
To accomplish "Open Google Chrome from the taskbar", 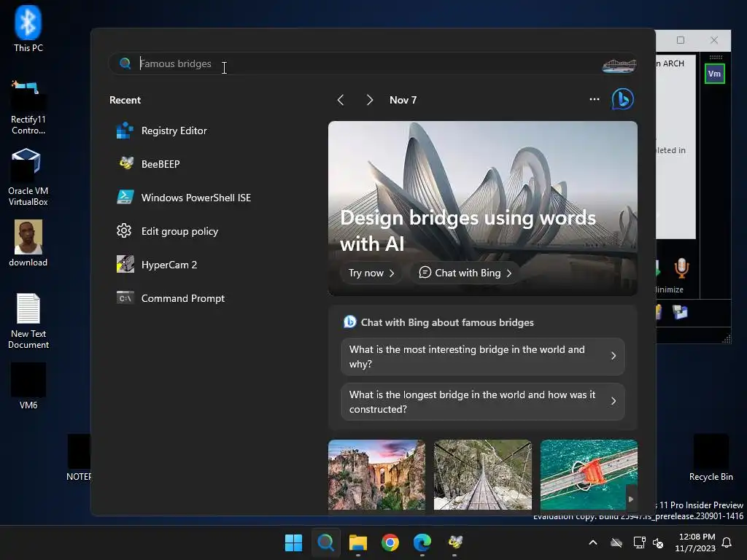I will pyautogui.click(x=390, y=542).
